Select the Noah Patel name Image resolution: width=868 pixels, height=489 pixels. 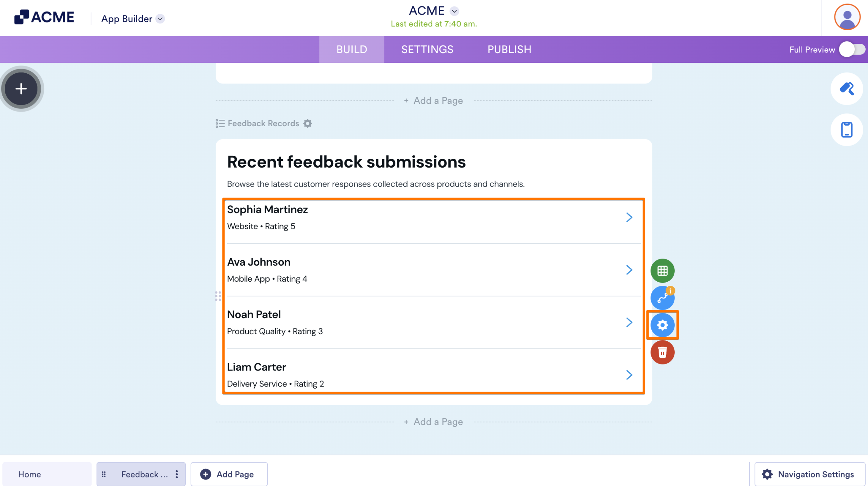(x=254, y=315)
